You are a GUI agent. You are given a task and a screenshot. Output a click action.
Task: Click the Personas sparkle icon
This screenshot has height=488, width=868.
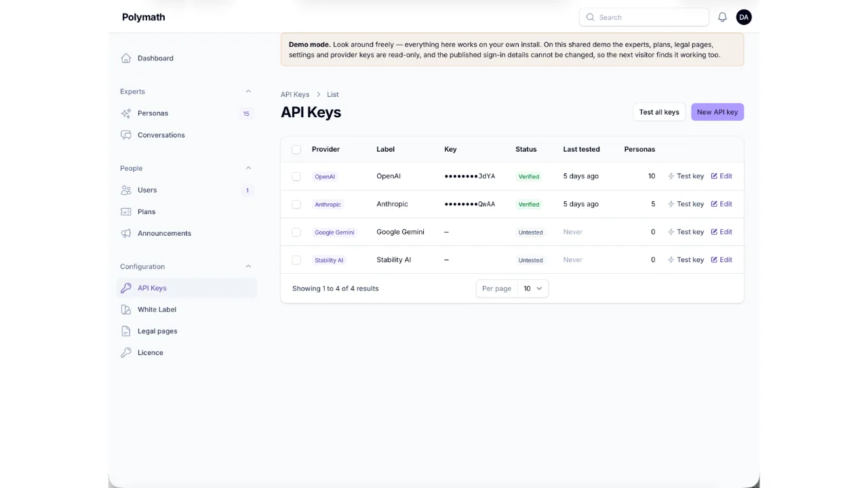[126, 113]
